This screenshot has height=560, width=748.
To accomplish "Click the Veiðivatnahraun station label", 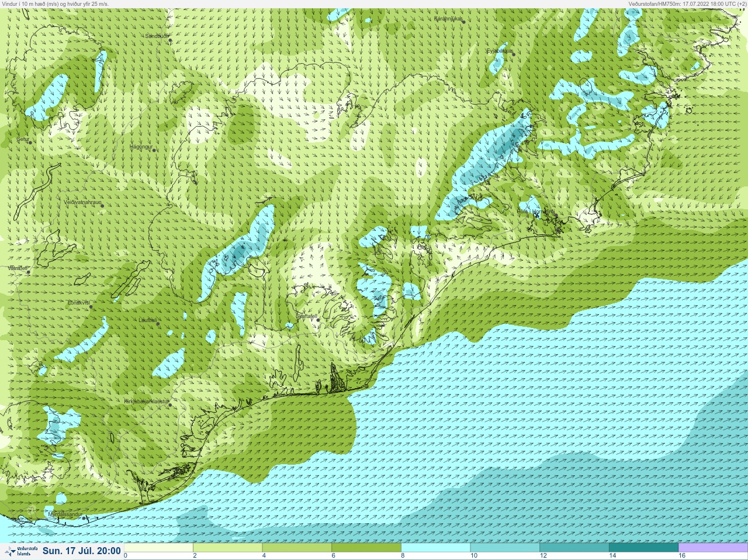I will pyautogui.click(x=82, y=202).
